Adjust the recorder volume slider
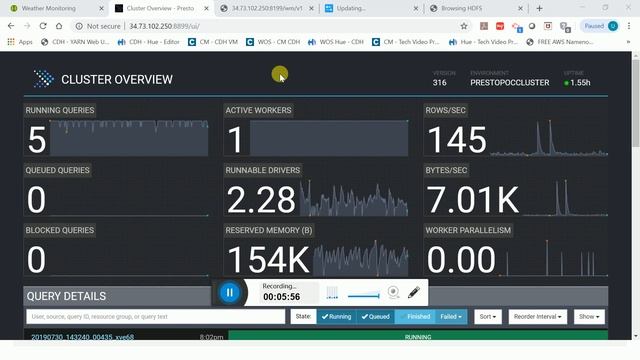The height and width of the screenshot is (360, 640). [363, 295]
